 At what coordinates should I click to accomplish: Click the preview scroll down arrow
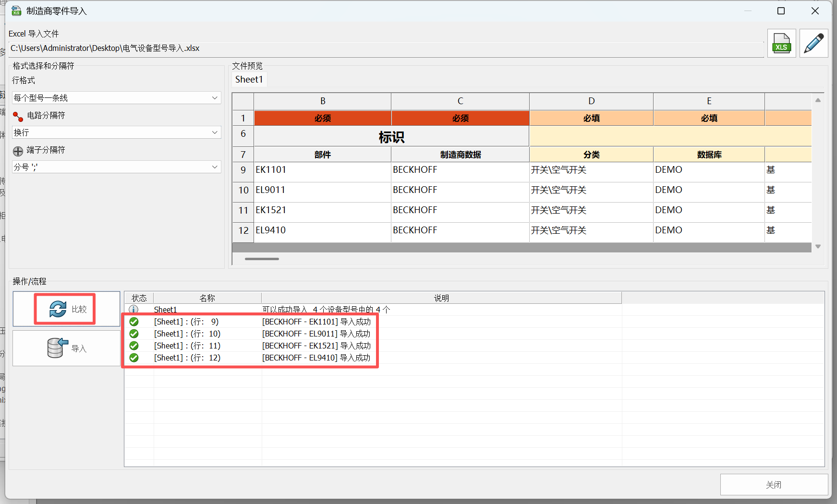click(x=818, y=246)
